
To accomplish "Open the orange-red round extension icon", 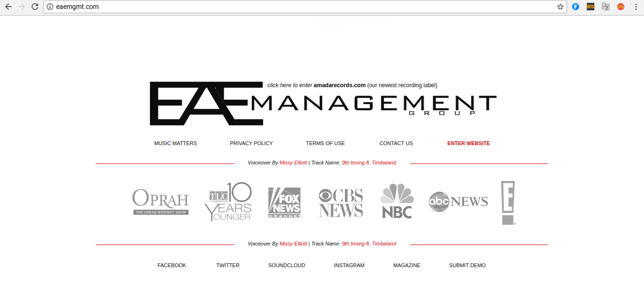I will click(621, 7).
